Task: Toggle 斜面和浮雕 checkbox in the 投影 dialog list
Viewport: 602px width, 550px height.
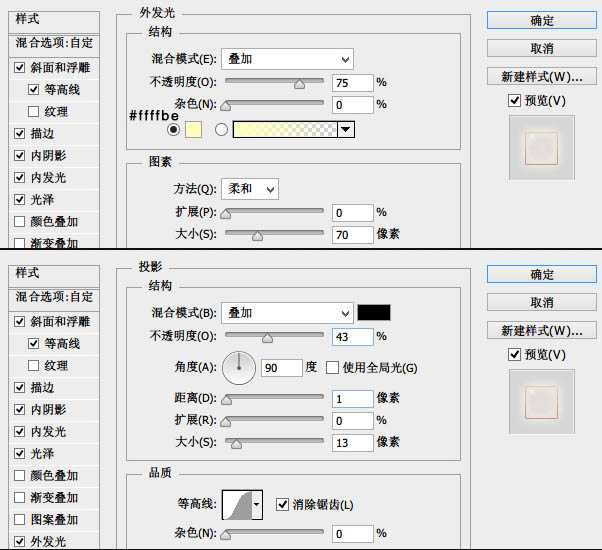Action: coord(19,321)
